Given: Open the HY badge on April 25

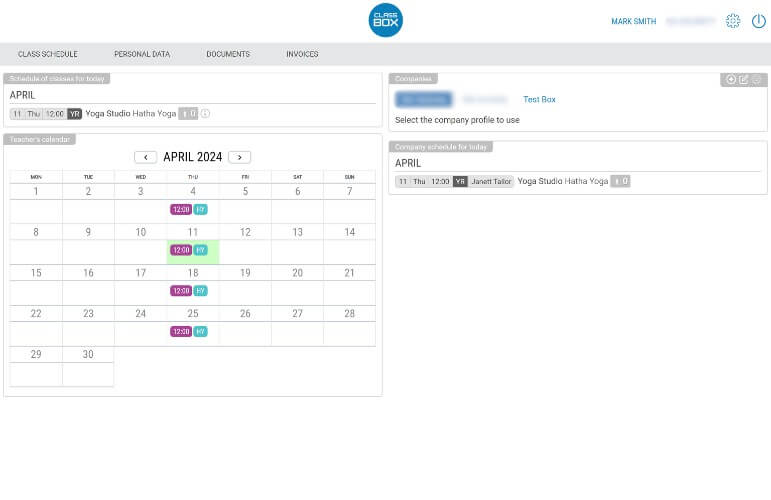Looking at the screenshot, I should pyautogui.click(x=200, y=332).
